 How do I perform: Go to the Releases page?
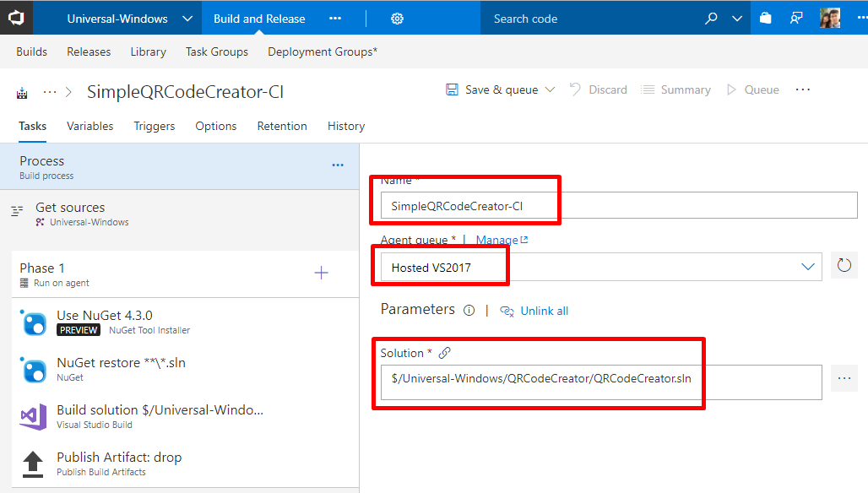coord(89,51)
